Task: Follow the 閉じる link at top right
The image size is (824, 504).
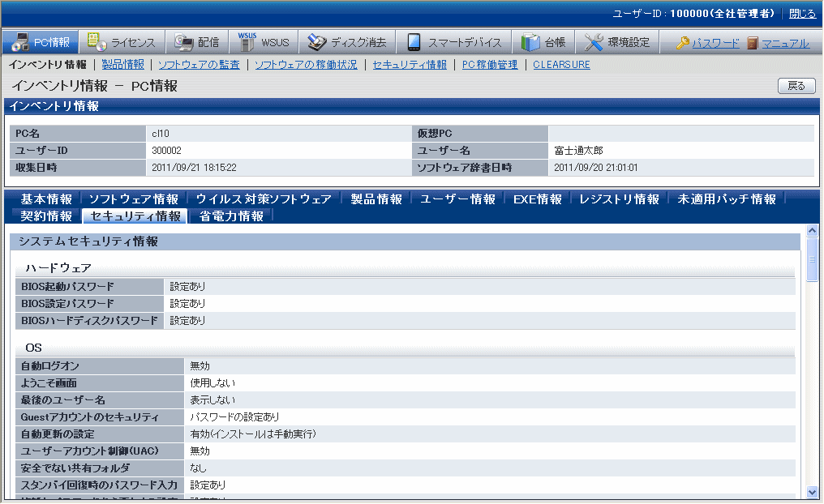Action: point(802,14)
